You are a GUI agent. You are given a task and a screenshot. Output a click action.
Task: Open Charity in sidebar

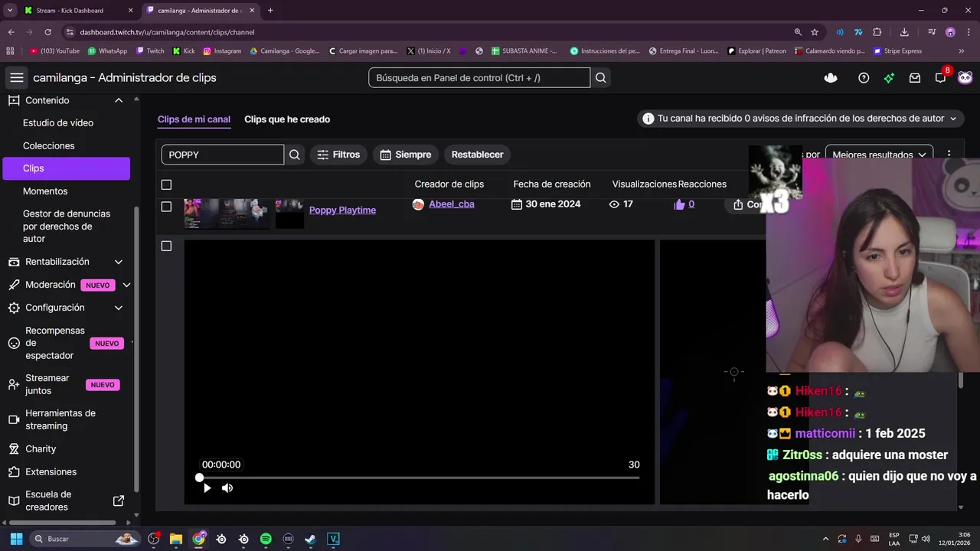[x=41, y=448]
